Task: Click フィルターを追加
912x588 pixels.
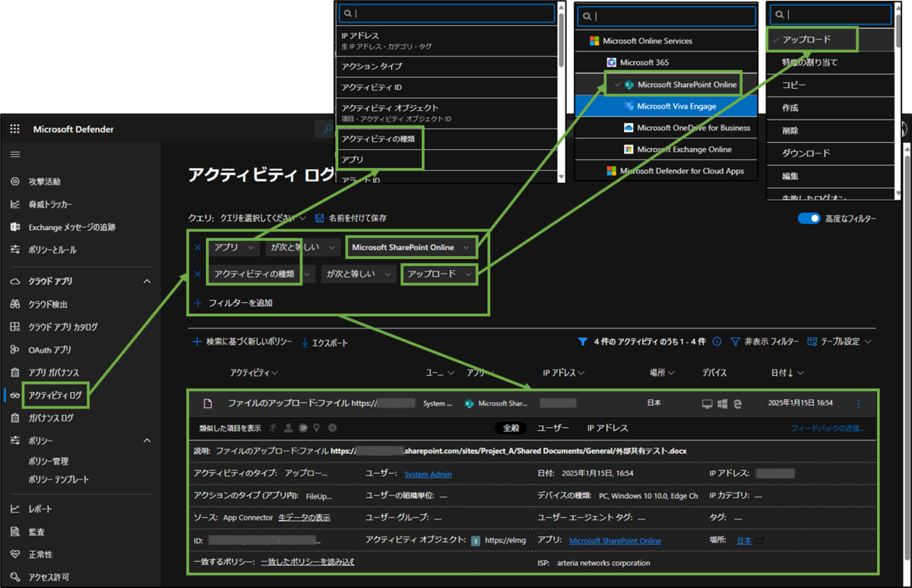Action: point(233,302)
